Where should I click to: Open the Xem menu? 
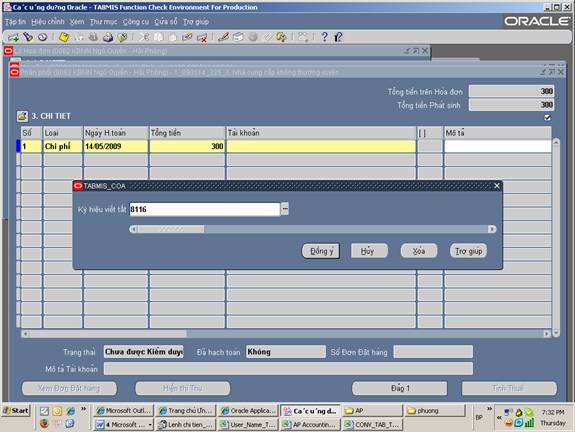click(77, 22)
